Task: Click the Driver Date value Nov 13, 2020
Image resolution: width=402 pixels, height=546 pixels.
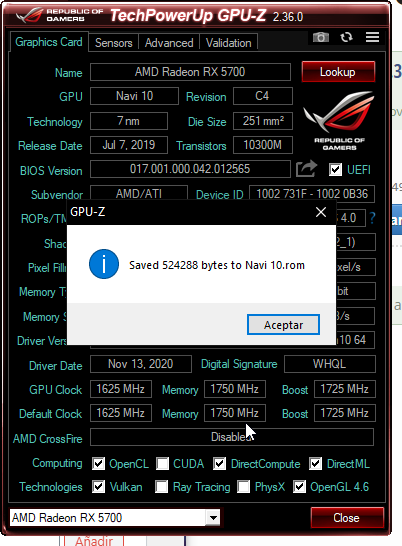Action: click(x=141, y=364)
